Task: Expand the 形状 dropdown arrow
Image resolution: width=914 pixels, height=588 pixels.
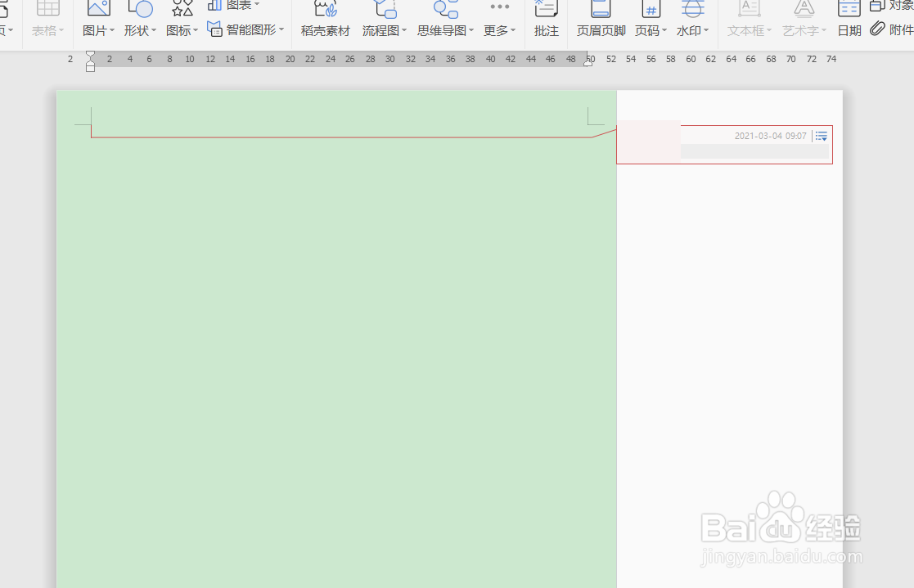Action: (154, 30)
